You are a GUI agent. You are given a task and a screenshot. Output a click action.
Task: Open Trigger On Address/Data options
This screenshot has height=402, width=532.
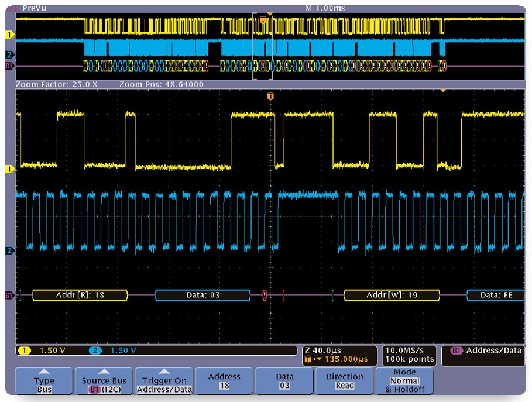(164, 381)
